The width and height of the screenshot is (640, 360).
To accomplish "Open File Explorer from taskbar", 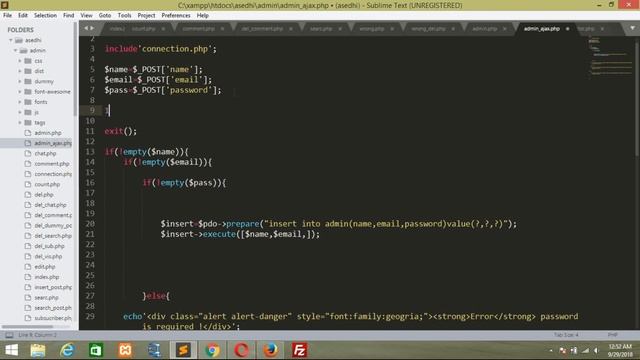I will (x=38, y=350).
